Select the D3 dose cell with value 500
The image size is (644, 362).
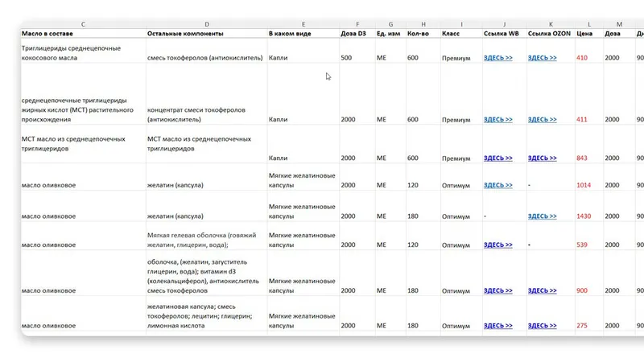pyautogui.click(x=357, y=51)
